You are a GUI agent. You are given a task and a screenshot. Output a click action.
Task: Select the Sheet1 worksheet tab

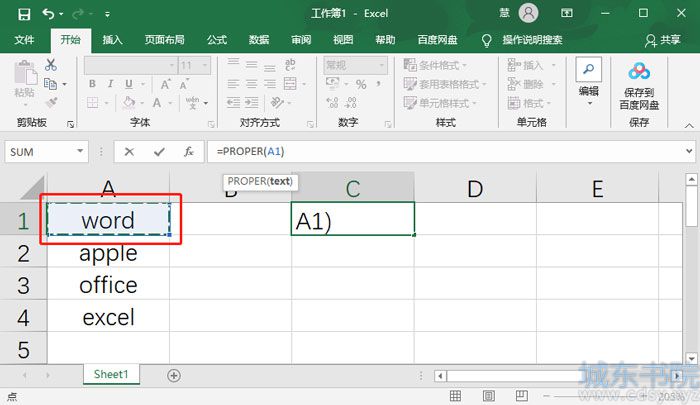(x=111, y=374)
